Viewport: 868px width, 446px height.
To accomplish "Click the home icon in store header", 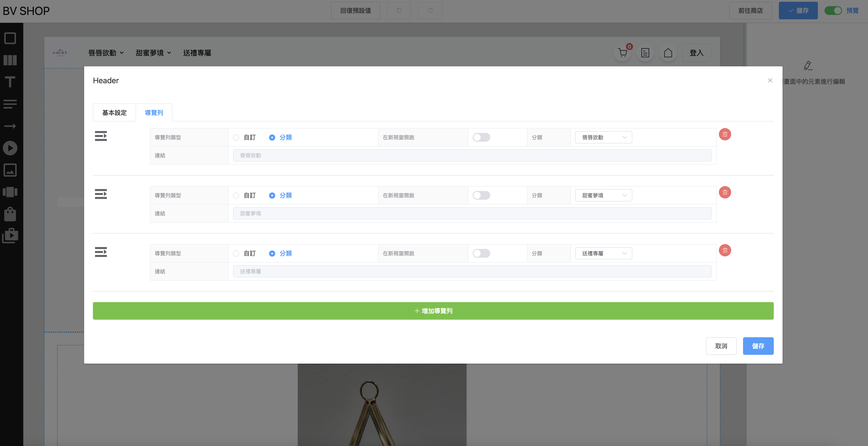I will (x=668, y=53).
